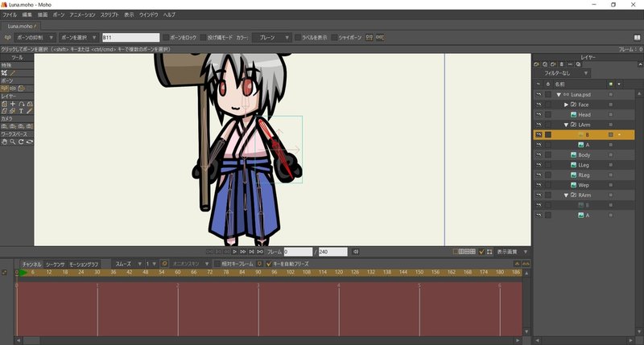The width and height of the screenshot is (644, 345).
Task: Select the Transform Layer tool
Action: (5, 104)
